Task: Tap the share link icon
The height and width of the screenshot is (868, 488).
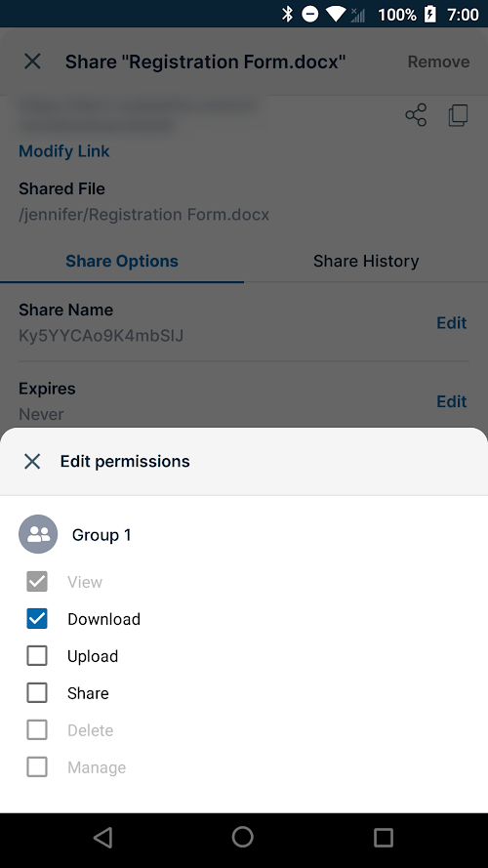Action: pos(416,115)
